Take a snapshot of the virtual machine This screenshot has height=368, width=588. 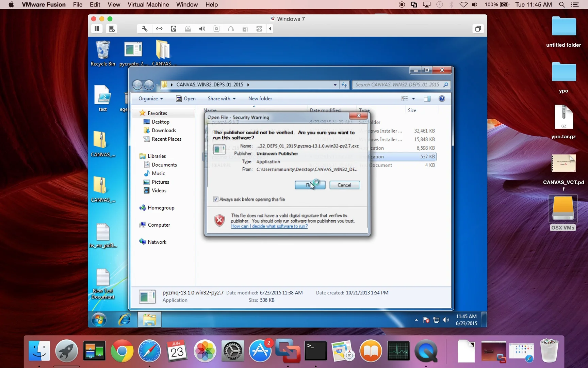point(112,29)
